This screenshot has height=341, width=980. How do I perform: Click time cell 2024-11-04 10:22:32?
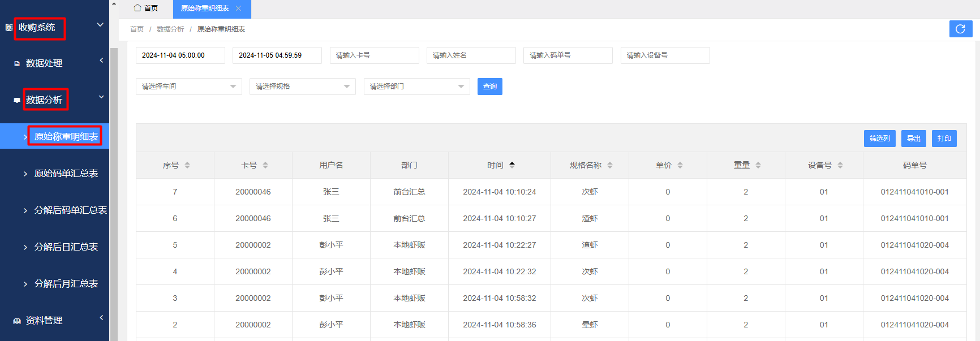point(500,271)
